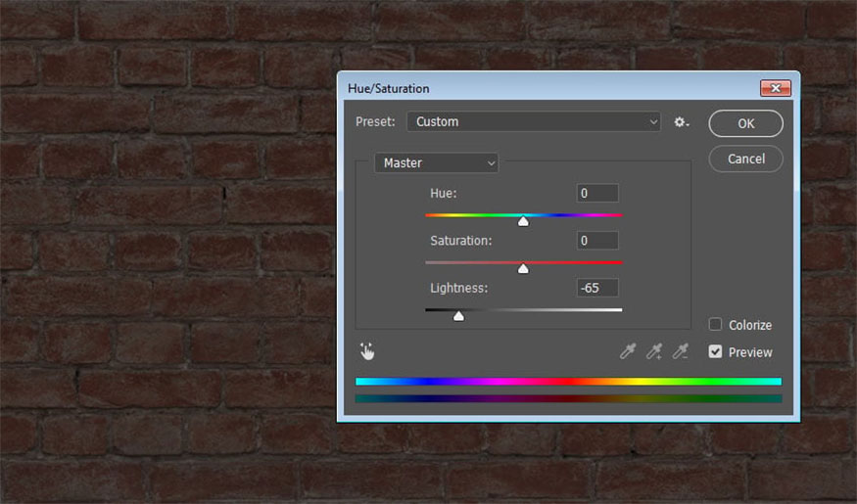Disable the Preview checkbox
This screenshot has height=504, width=857.
pyautogui.click(x=716, y=351)
